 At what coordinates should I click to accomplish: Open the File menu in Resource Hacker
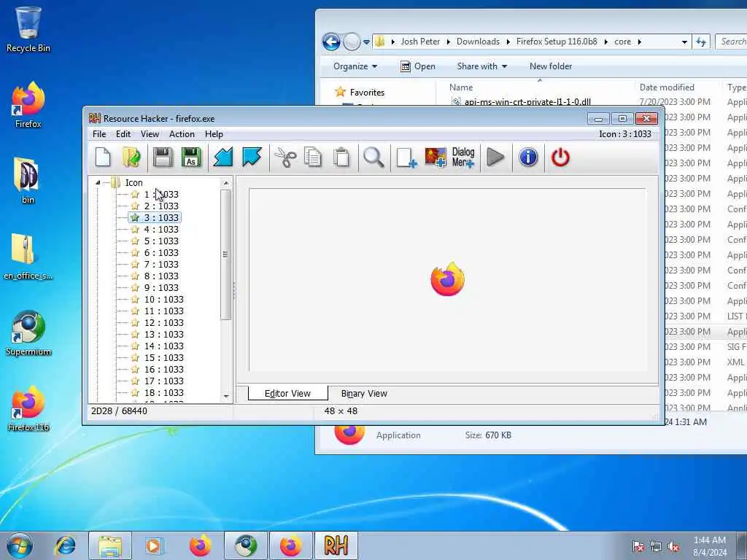pos(99,134)
